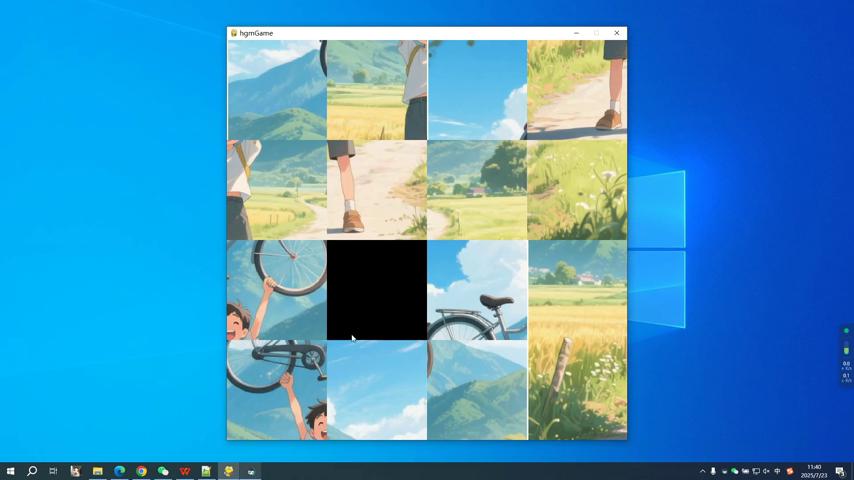
Task: Click the boy holding bicycle wheel tile
Action: [277, 290]
